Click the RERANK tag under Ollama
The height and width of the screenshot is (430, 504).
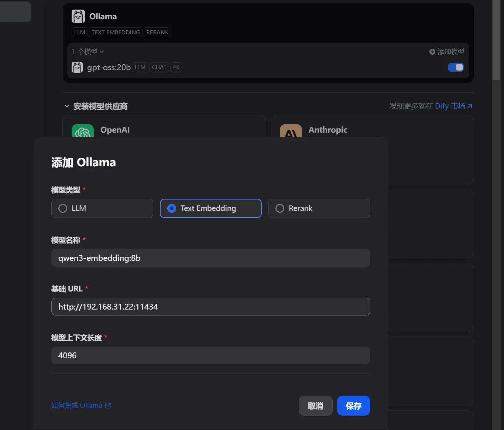coord(157,33)
